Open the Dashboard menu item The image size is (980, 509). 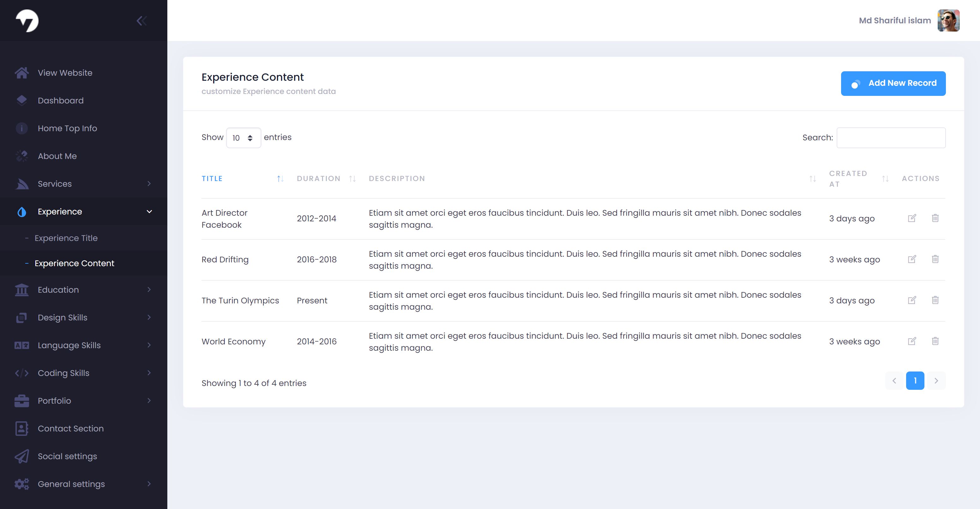point(61,100)
